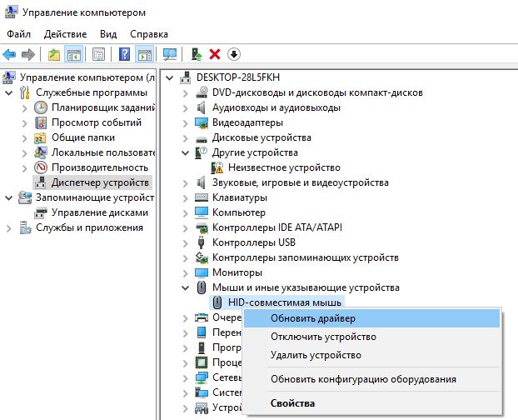
Task: Select the Мониторы category label
Action: tap(237, 272)
